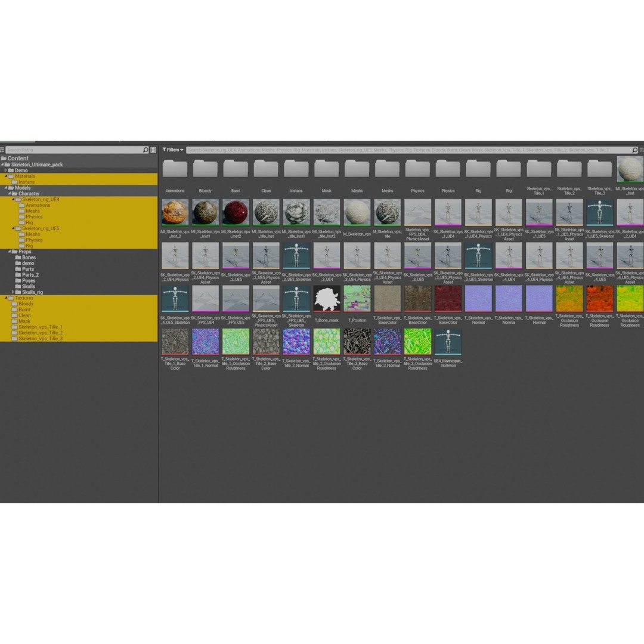Select the Bones folder in tree
Viewport: 644px width, 644px height.
click(29, 258)
